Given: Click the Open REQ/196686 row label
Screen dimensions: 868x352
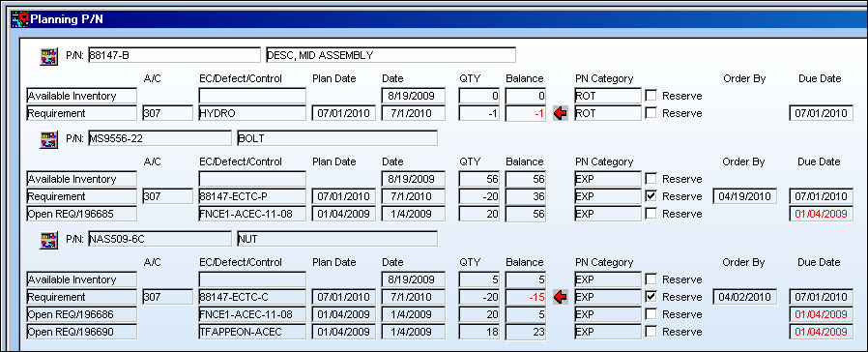Looking at the screenshot, I should coord(81,315).
